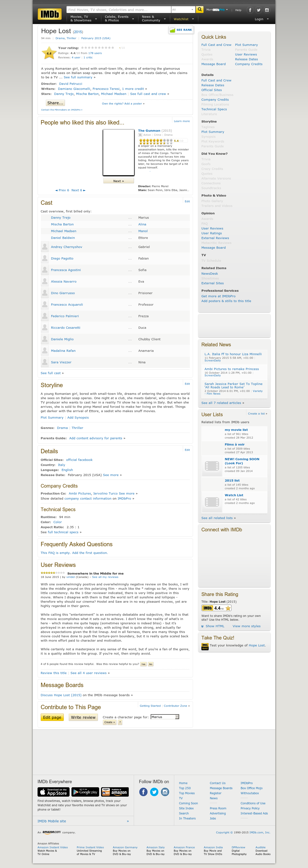
Task: Open the Facebook icon in the header
Action: [250, 10]
